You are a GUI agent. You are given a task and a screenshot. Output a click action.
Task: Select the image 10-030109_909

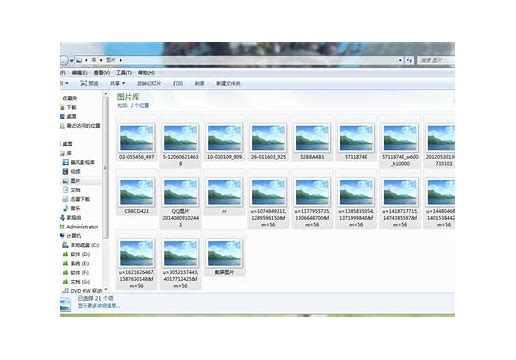point(224,138)
